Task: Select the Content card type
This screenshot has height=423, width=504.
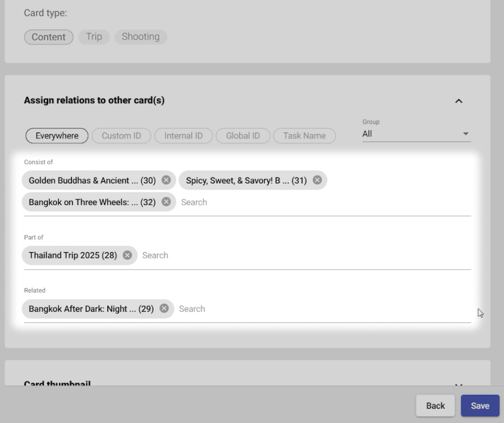Action: (49, 37)
